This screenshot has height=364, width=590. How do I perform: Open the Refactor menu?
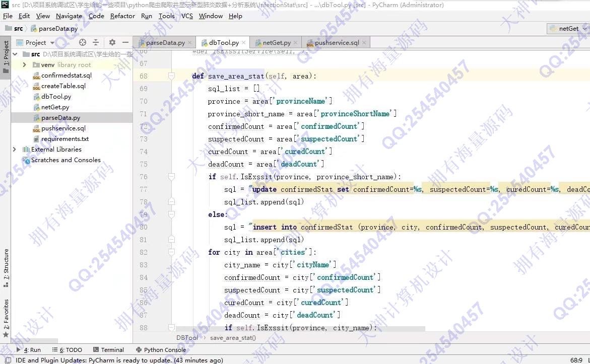122,16
